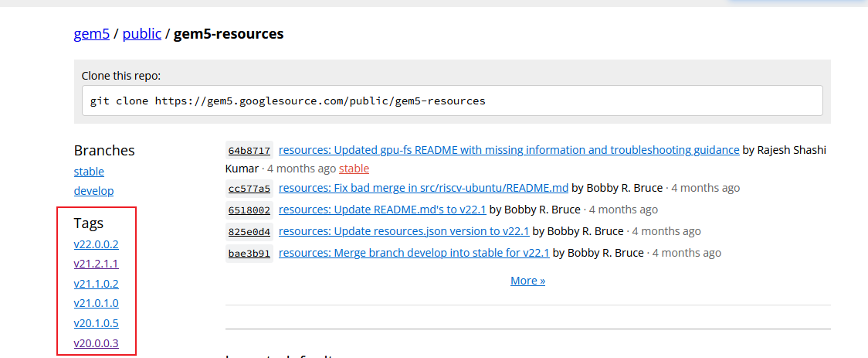Open the develop branch link
Viewport: 868px width, 358px height.
pos(93,191)
